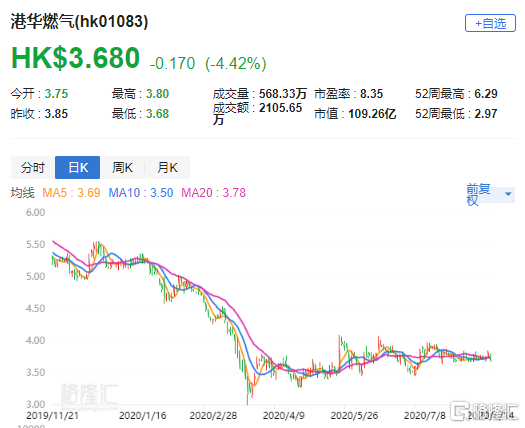
Task: Click 2020/5/26 date on chart axis
Action: coord(354,416)
